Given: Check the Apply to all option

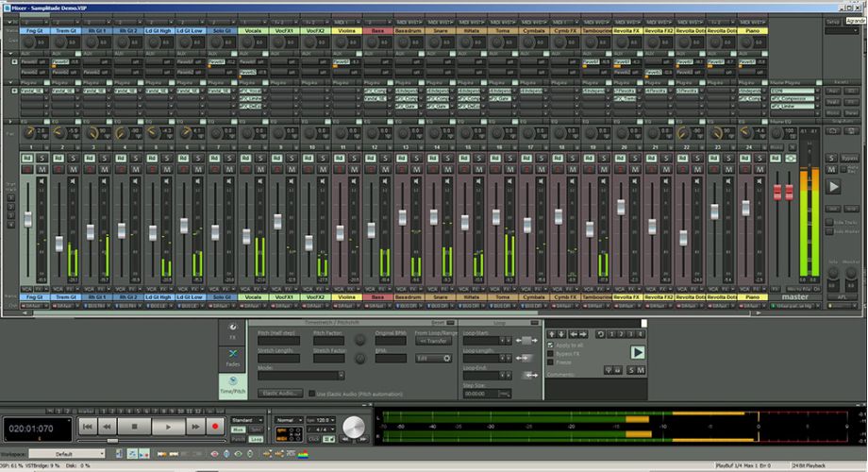Looking at the screenshot, I should [x=551, y=345].
